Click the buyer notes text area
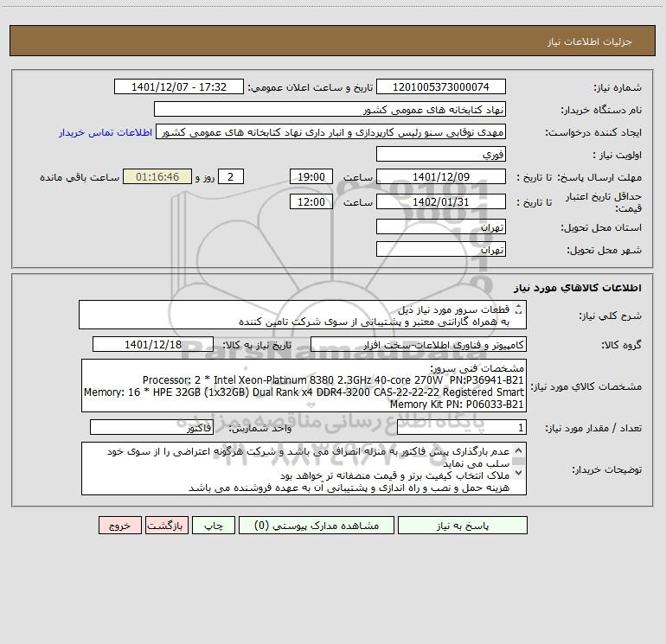666x644 pixels. (x=304, y=469)
